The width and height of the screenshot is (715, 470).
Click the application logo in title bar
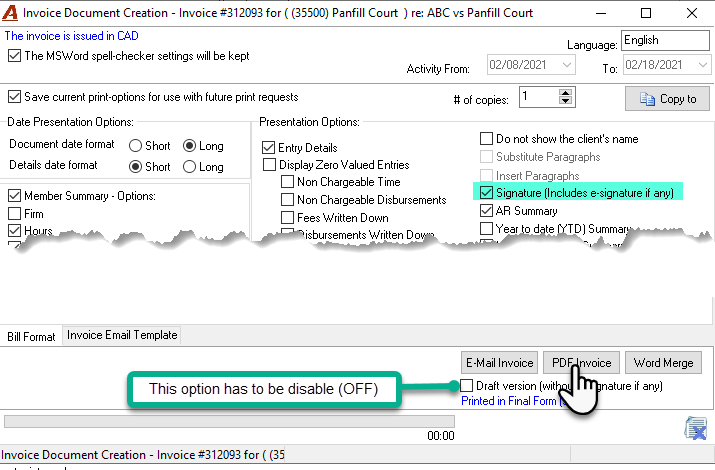point(10,13)
